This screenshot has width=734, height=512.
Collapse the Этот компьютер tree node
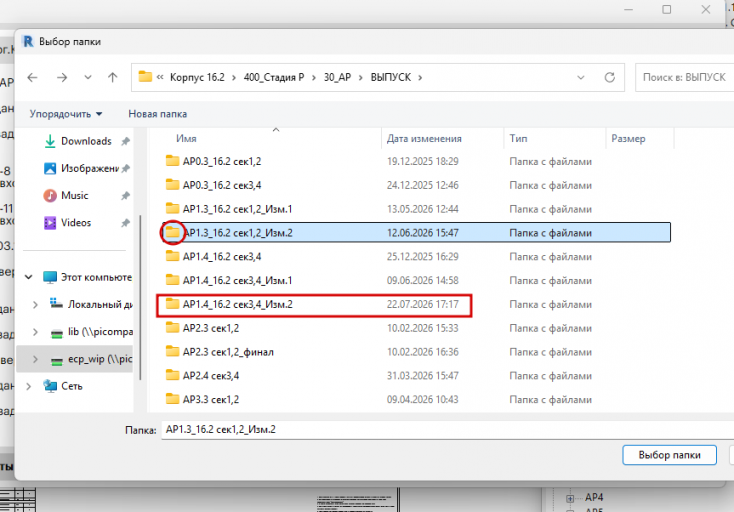coord(29,277)
